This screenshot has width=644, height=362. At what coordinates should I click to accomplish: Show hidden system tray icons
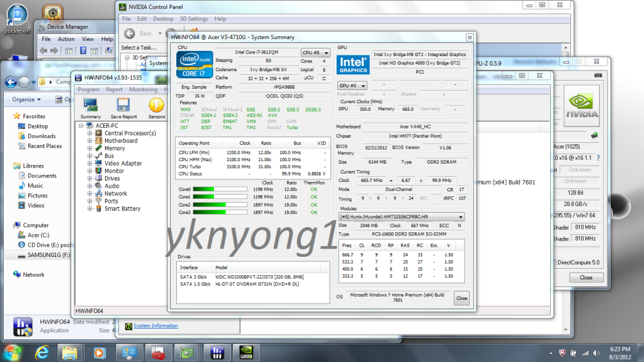click(551, 353)
